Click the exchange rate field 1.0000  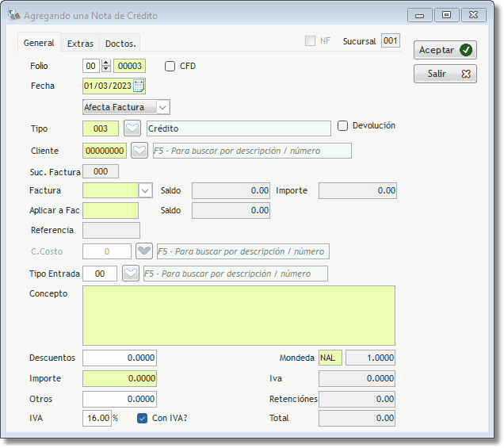[x=370, y=358]
